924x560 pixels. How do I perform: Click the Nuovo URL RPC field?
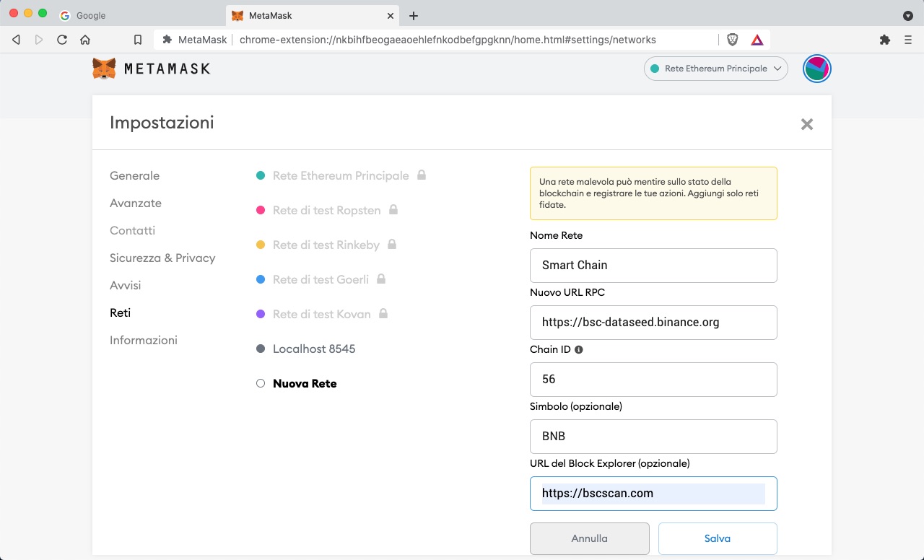pyautogui.click(x=653, y=322)
